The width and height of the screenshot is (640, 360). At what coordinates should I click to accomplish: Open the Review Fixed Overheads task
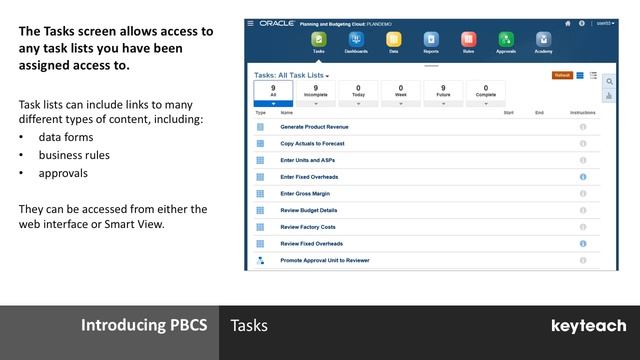[311, 244]
